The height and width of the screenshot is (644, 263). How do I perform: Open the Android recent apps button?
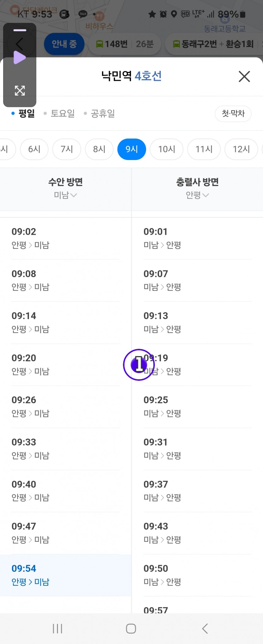click(57, 629)
